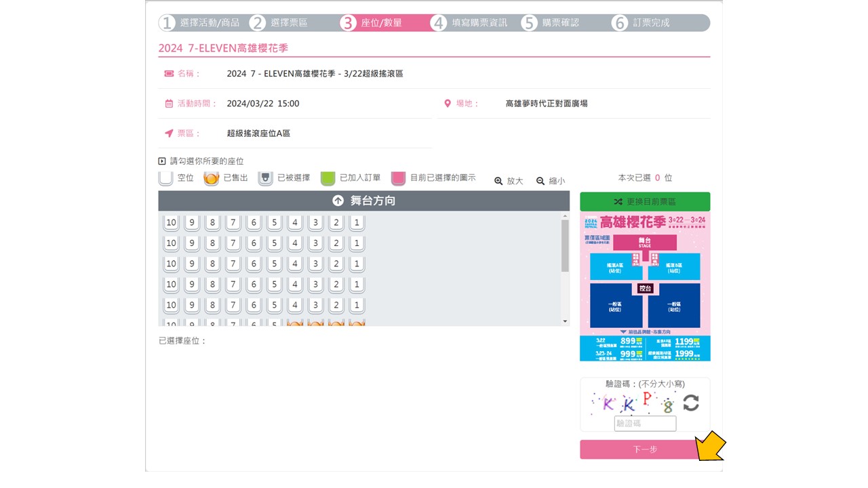
Task: Select seat 10 in the top seat row
Action: tap(171, 222)
